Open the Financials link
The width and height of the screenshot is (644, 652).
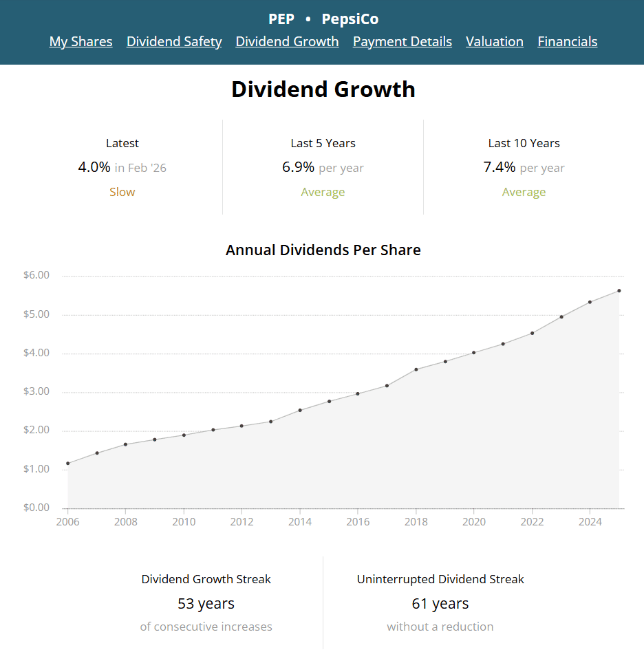coord(568,41)
